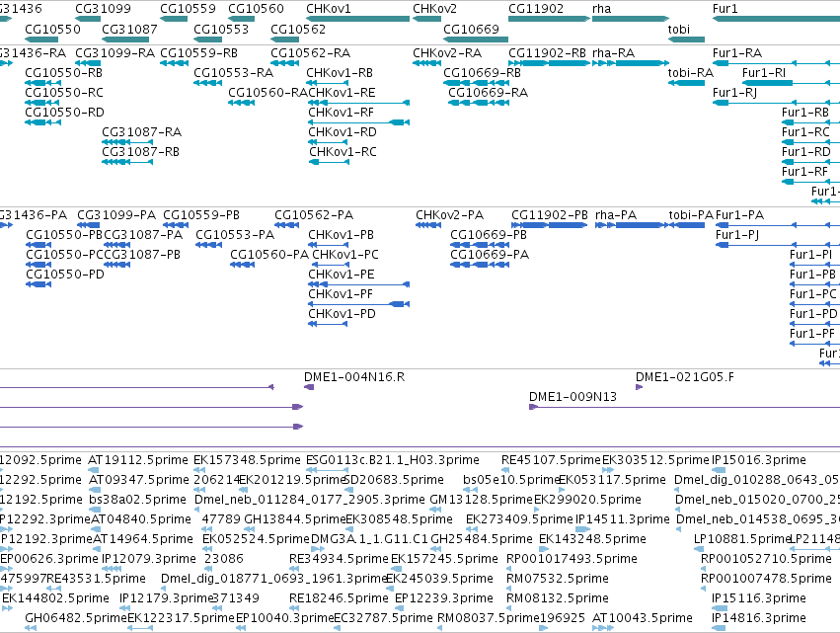The height and width of the screenshot is (633, 840).
Task: Click transcript Fur1-RA
Action: [737, 53]
